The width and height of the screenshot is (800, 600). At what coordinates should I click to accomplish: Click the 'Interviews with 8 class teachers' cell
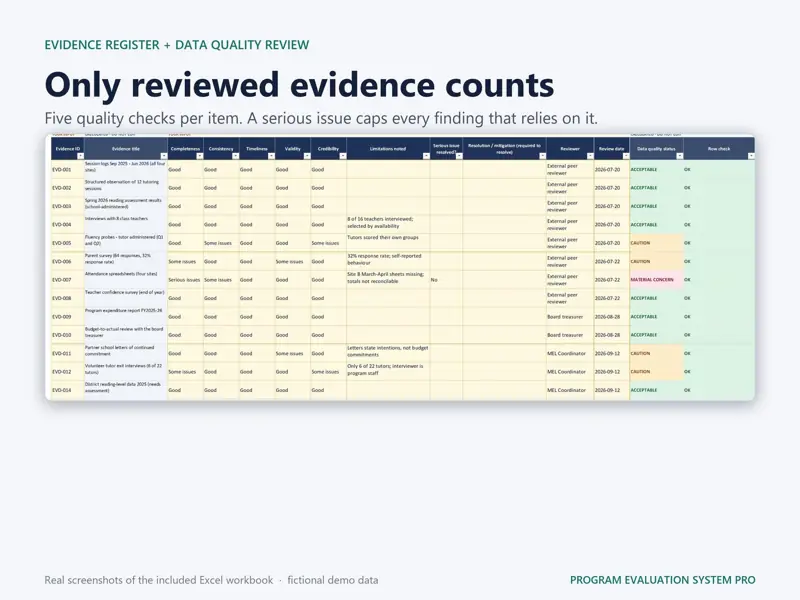click(126, 224)
